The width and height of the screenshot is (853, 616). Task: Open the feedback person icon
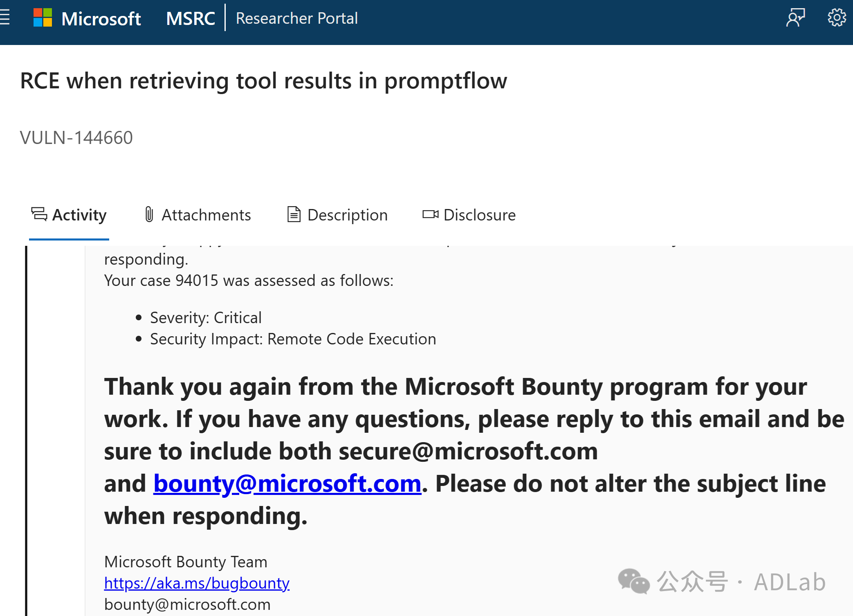tap(795, 18)
